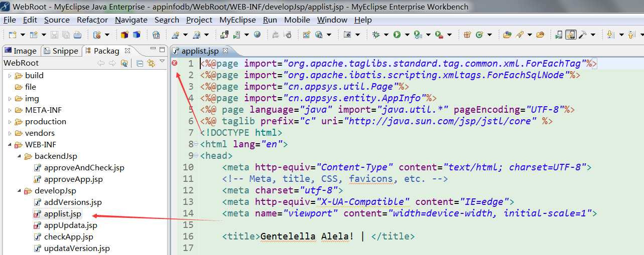
Task: Select applist.jsp in the tree
Action: (x=62, y=214)
